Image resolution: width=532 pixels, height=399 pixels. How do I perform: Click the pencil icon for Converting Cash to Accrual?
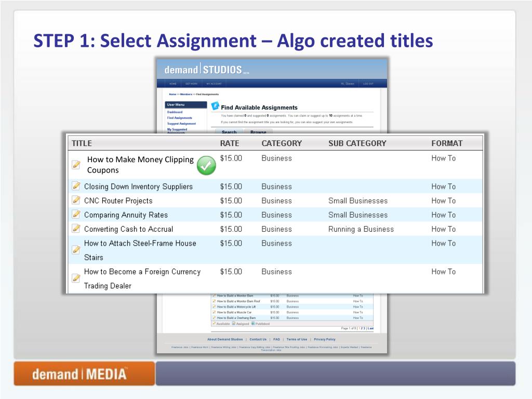point(76,229)
